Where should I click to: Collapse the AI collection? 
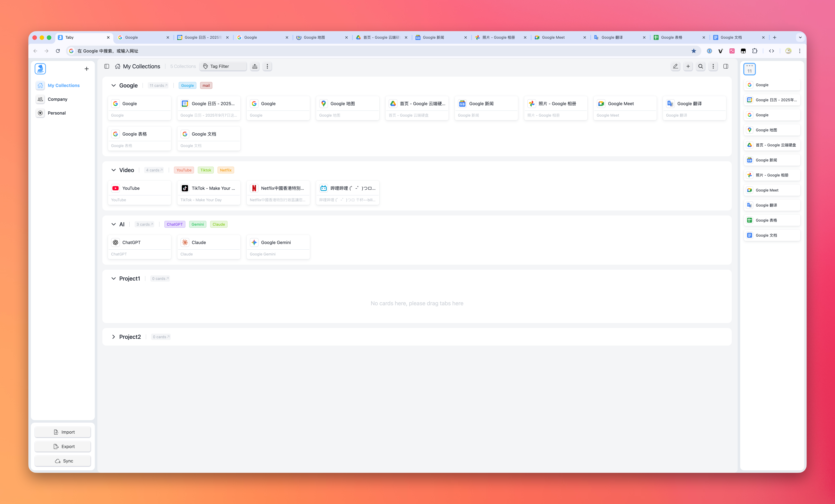pyautogui.click(x=113, y=224)
